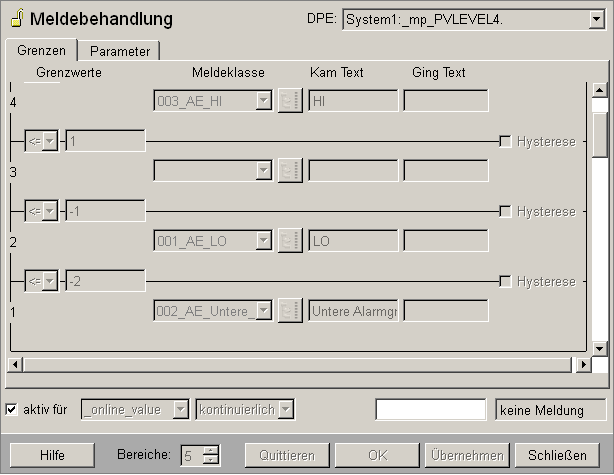Increase Bereiche count with up stepper arrow

click(x=211, y=451)
